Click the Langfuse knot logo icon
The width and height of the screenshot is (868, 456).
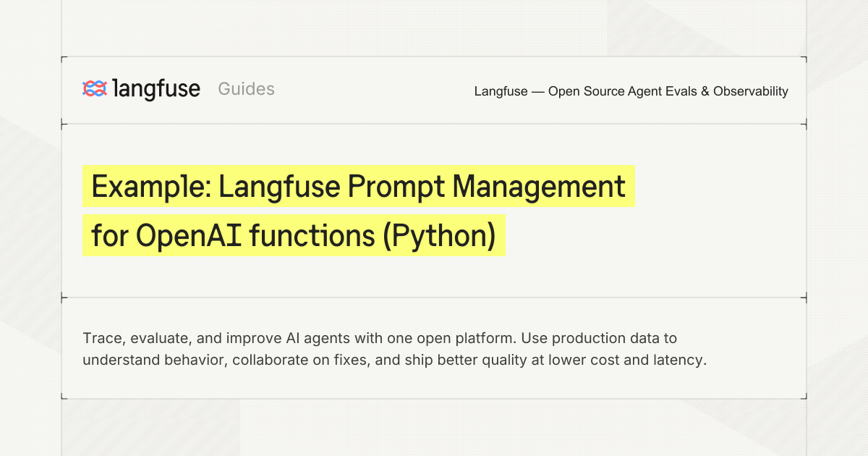[95, 89]
